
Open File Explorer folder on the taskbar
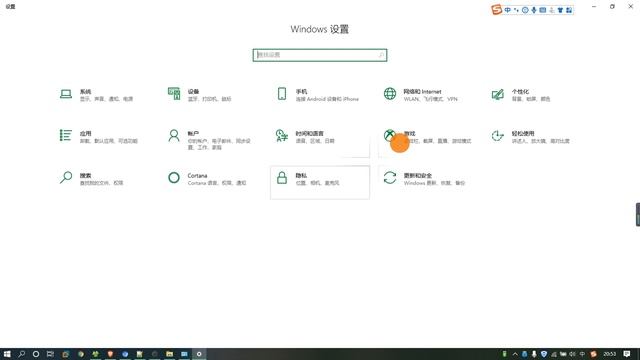pos(169,354)
